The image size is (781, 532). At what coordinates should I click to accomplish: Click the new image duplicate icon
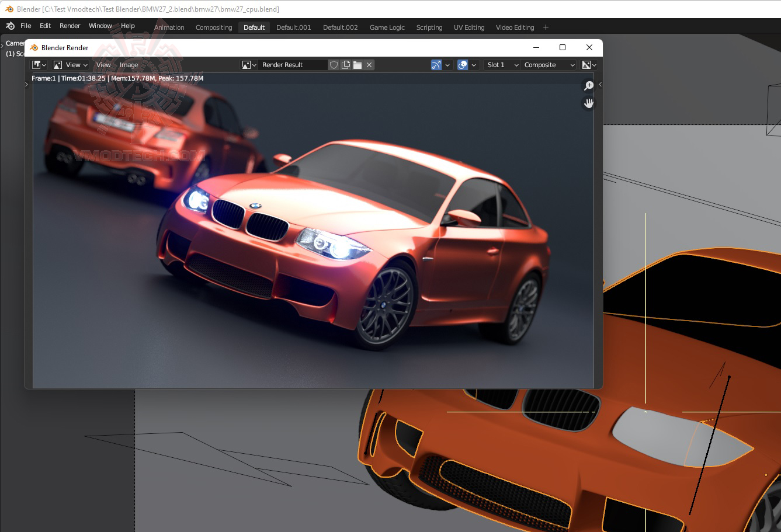click(x=346, y=65)
